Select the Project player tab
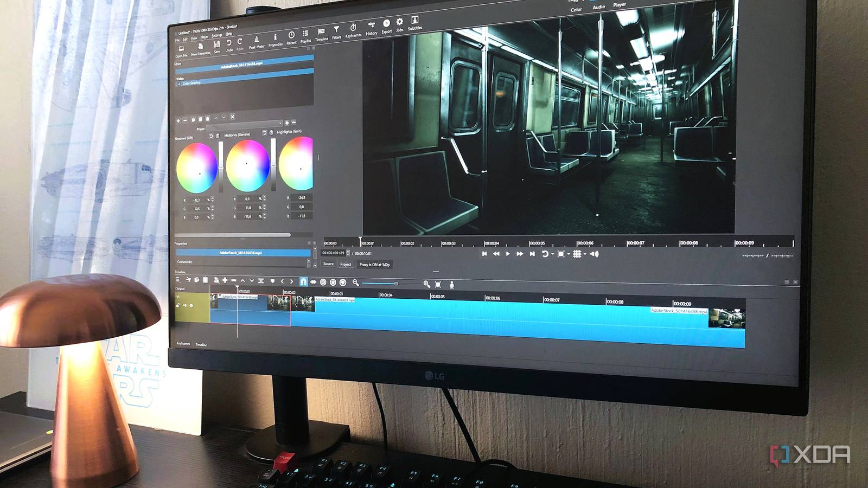 [346, 264]
